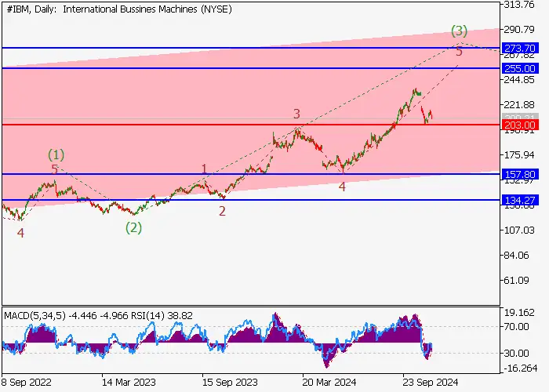Click wave label 4 under the 157.80 line
549x392 pixels.
342,187
